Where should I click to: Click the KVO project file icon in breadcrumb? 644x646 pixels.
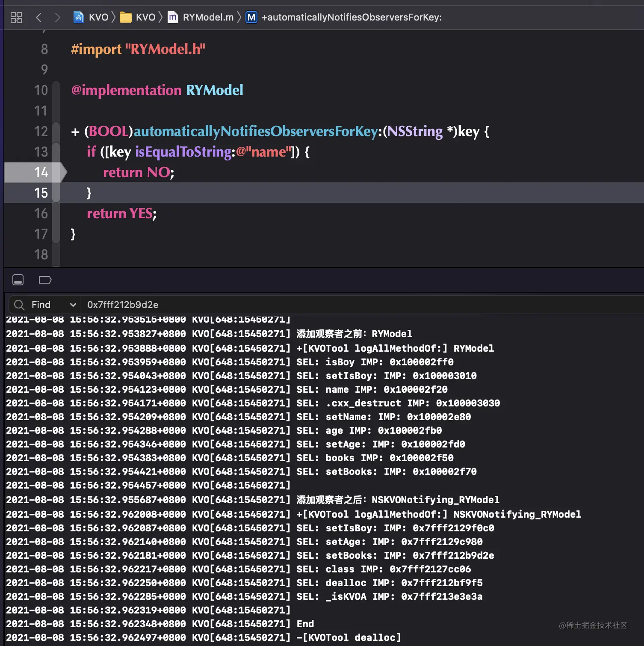(79, 17)
